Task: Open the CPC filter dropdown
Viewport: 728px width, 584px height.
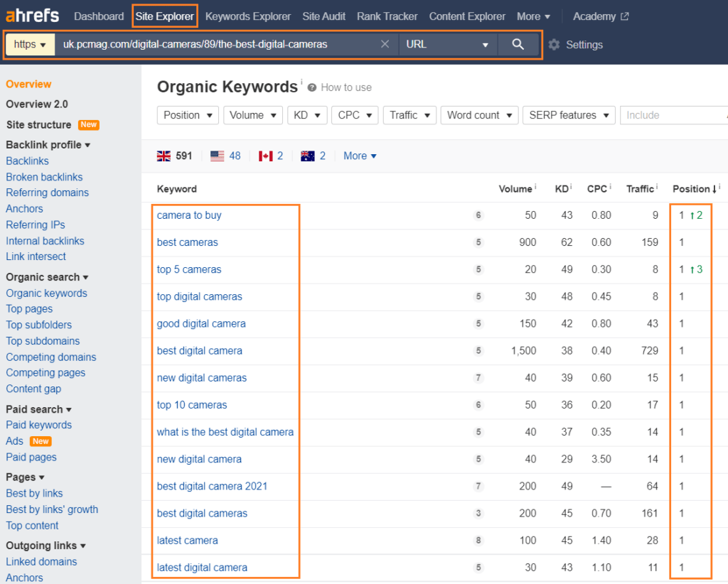Action: click(x=355, y=115)
